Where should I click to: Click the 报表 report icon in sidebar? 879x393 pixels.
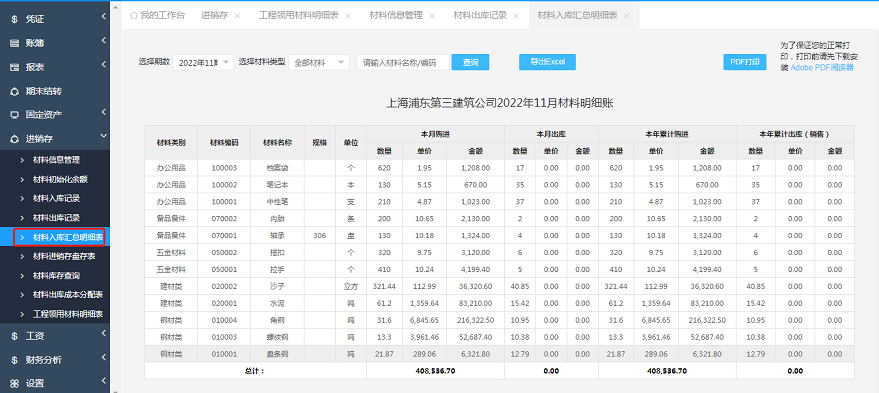(x=15, y=67)
